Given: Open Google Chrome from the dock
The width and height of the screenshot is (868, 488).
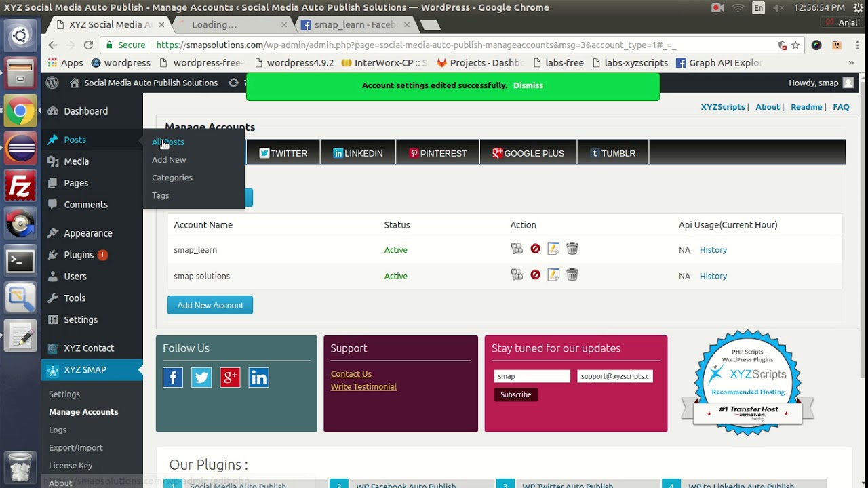Looking at the screenshot, I should point(20,111).
